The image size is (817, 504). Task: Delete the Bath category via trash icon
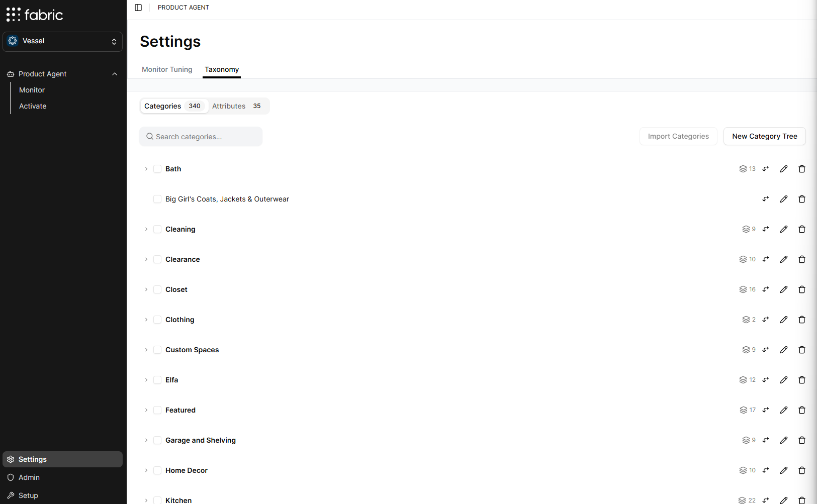(802, 169)
